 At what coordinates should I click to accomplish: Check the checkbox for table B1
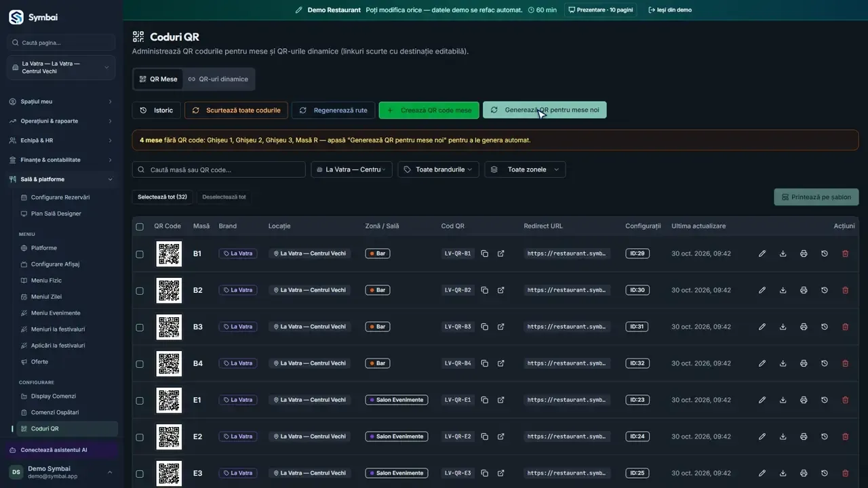click(x=140, y=254)
